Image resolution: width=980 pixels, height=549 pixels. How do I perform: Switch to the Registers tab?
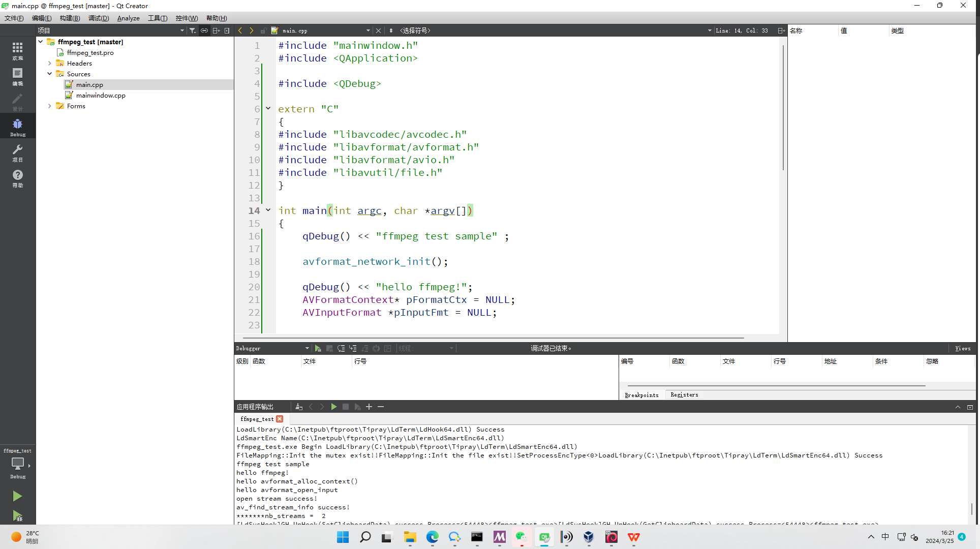(684, 395)
